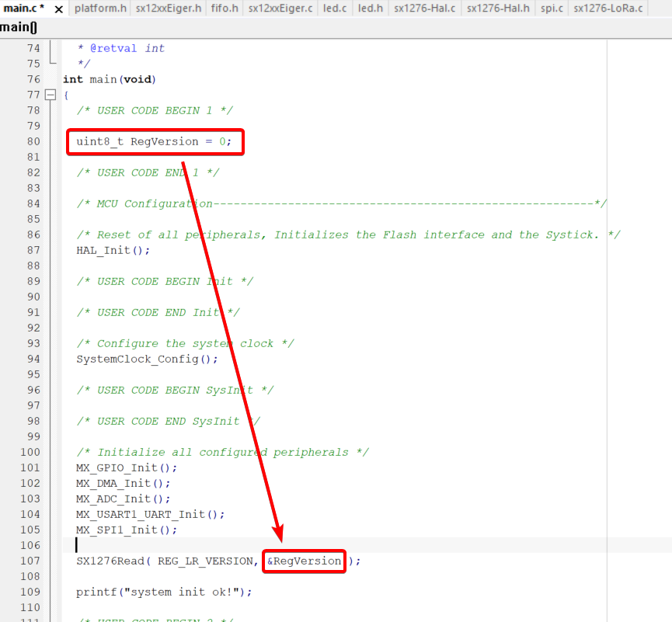This screenshot has height=622, width=672.
Task: Click line number 80 in the gutter
Action: coord(33,141)
